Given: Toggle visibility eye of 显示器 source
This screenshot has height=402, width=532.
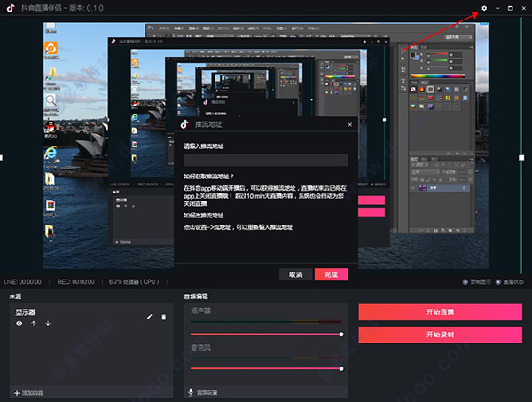Looking at the screenshot, I should [x=20, y=323].
